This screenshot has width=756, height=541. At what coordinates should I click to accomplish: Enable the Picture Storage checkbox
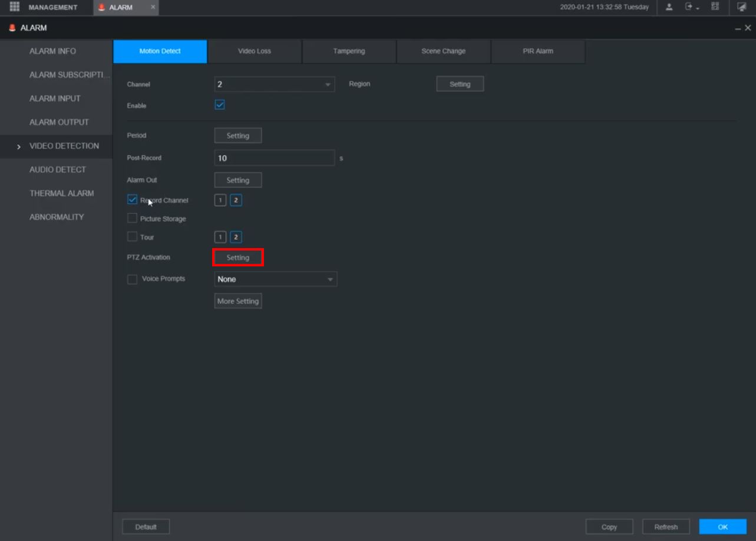coord(132,219)
